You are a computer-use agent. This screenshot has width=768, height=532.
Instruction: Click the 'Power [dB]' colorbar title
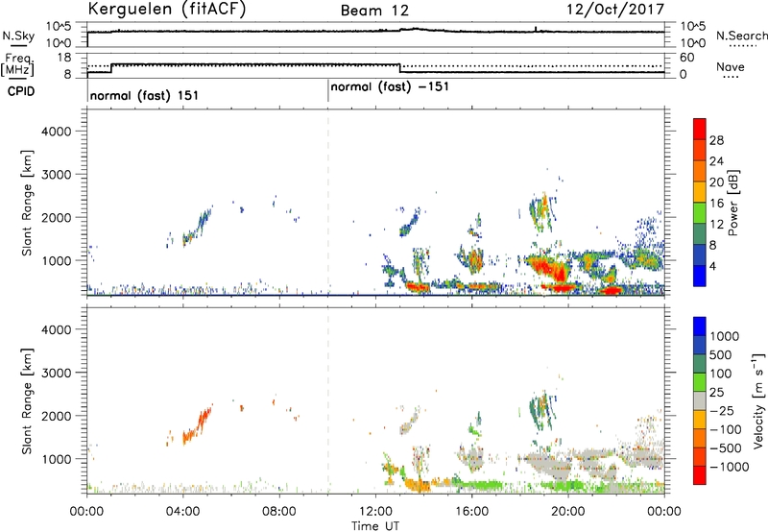[733, 203]
